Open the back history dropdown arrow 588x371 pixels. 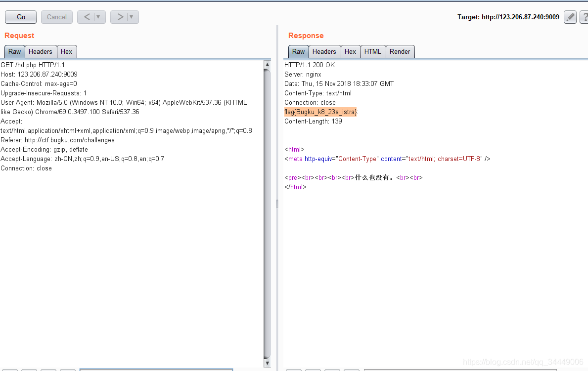[98, 17]
